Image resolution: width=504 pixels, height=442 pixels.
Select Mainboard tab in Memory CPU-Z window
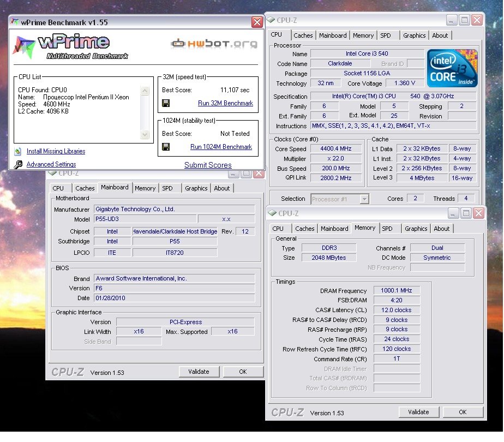(x=334, y=229)
